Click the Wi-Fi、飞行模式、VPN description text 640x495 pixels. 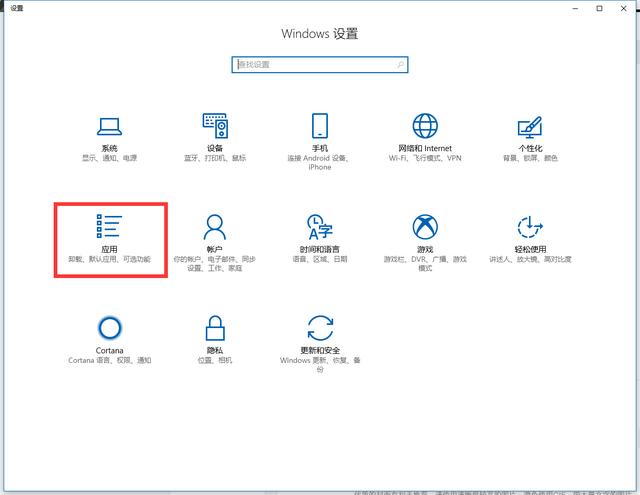pyautogui.click(x=425, y=158)
